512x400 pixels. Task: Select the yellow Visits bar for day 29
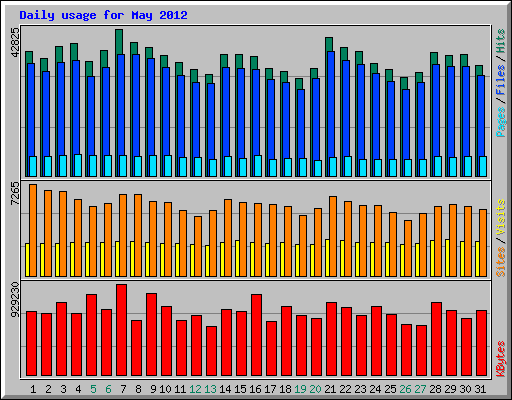tap(447, 258)
